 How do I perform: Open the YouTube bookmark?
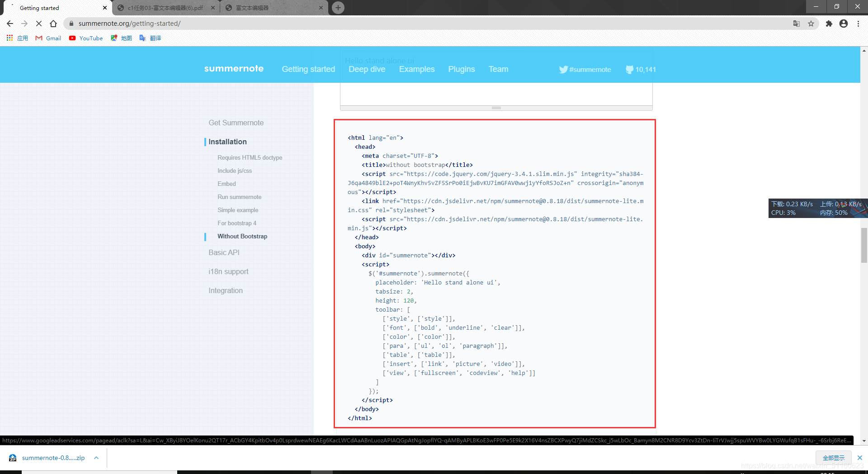[x=86, y=38]
